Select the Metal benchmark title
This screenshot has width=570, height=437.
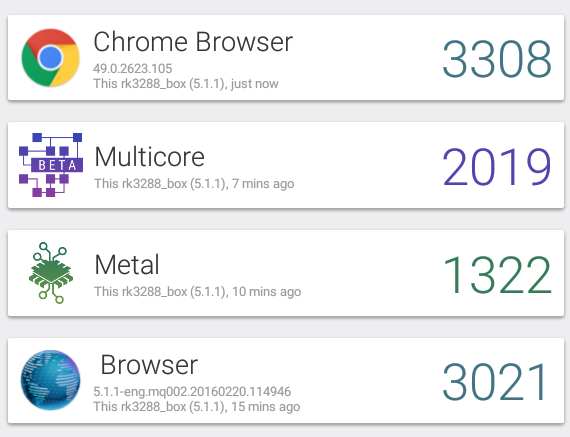pyautogui.click(x=127, y=264)
